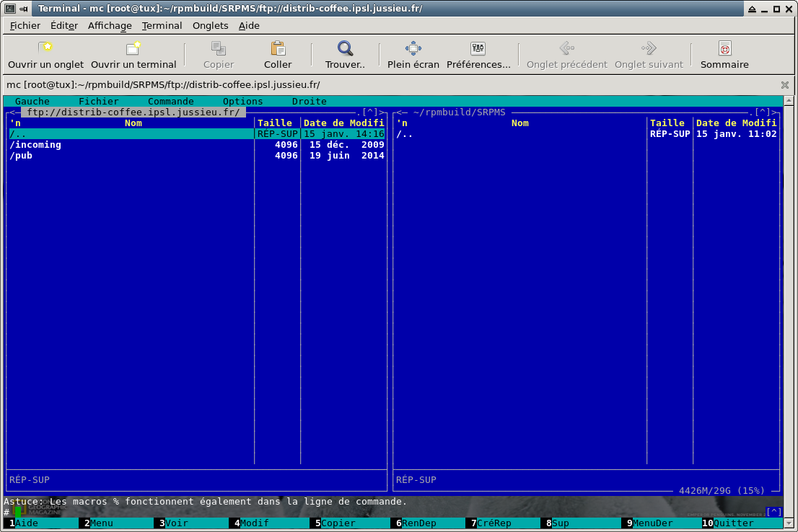This screenshot has height=532, width=798.
Task: Sort right panel by Date de Modifi
Action: tap(737, 123)
